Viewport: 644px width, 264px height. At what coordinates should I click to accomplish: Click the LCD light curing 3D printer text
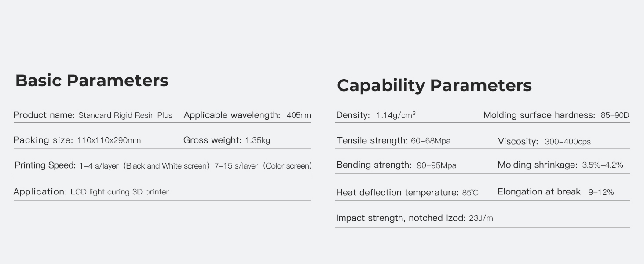click(120, 192)
